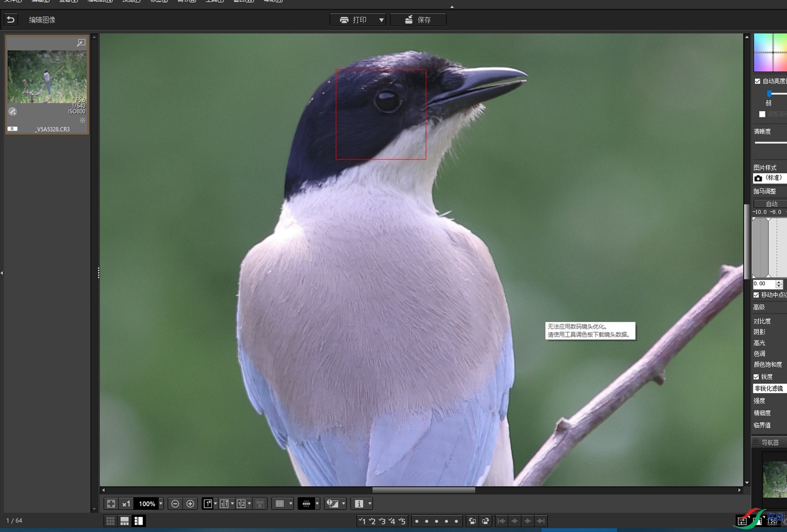Click the blue auto-lighting strength slider handle
This screenshot has width=787, height=532.
coord(769,93)
